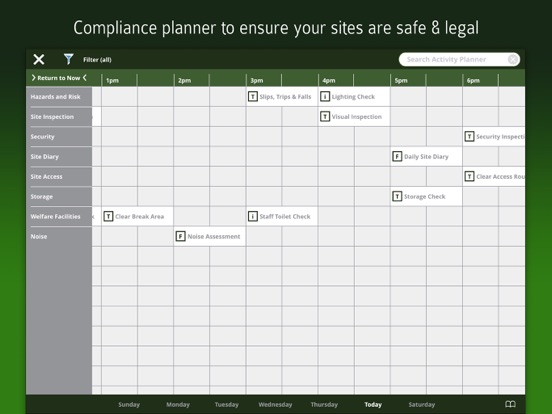Click Return to Now button

[59, 78]
